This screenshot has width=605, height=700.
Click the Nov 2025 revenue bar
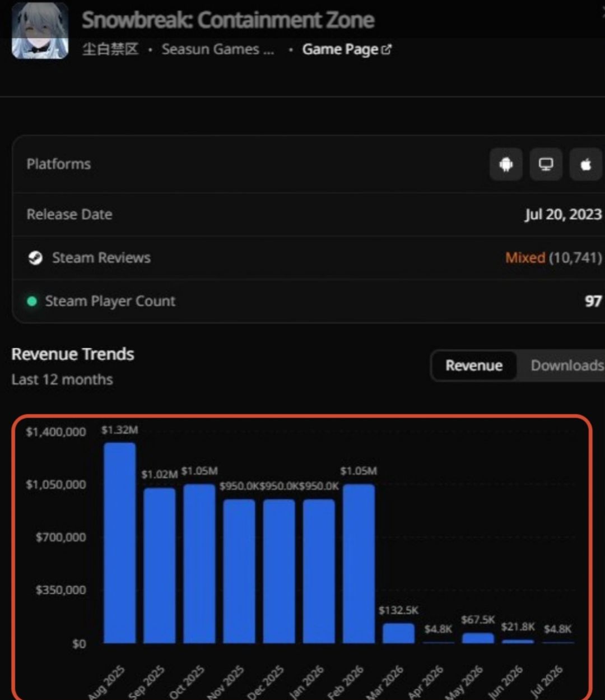tap(239, 571)
